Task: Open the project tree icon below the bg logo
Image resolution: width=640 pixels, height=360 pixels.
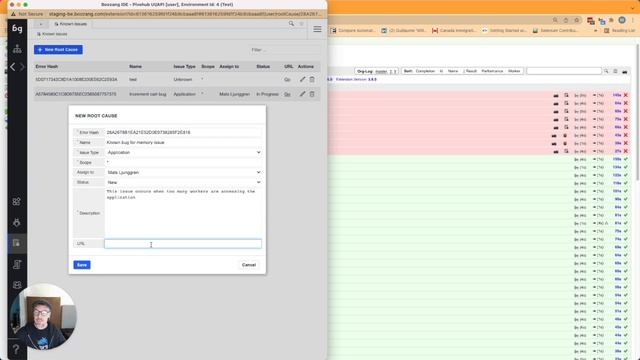Action: (17, 49)
